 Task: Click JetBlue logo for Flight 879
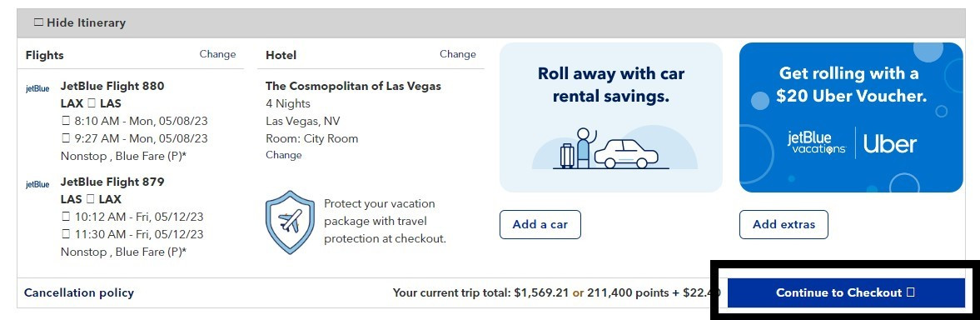point(37,184)
